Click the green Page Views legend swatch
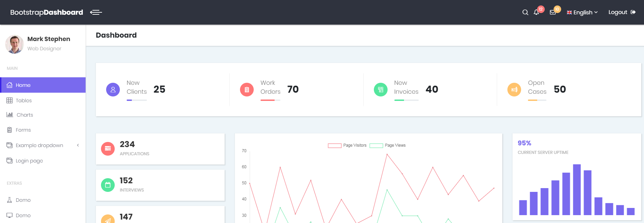644x223 pixels. pyautogui.click(x=376, y=145)
